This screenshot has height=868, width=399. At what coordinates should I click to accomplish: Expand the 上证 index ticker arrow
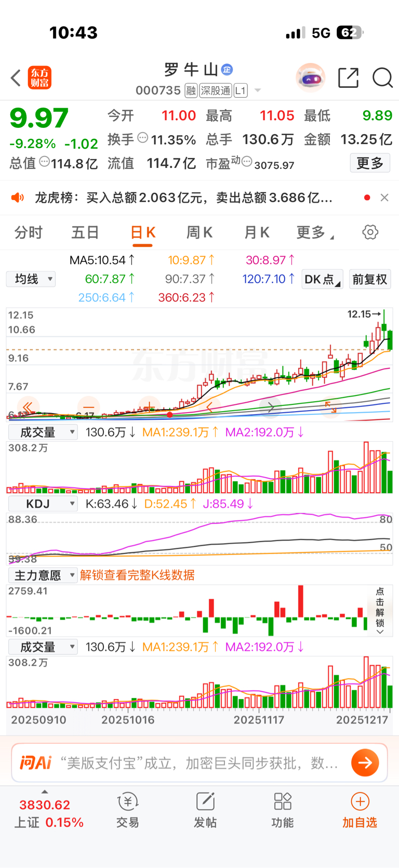(x=45, y=792)
